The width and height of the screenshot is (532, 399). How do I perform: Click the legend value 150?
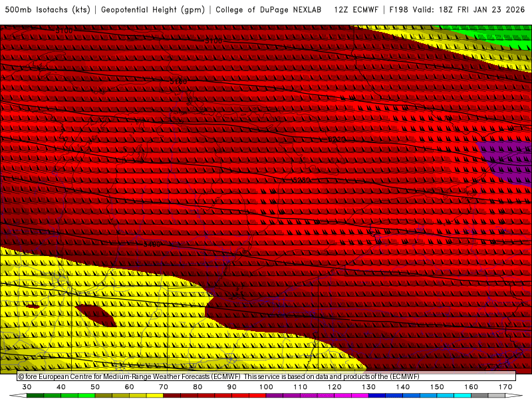point(437,387)
